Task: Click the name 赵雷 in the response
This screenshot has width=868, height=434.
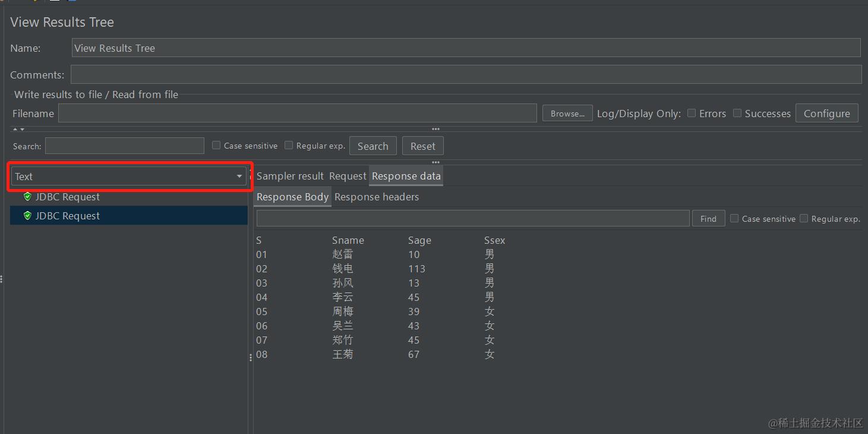Action: tap(343, 254)
